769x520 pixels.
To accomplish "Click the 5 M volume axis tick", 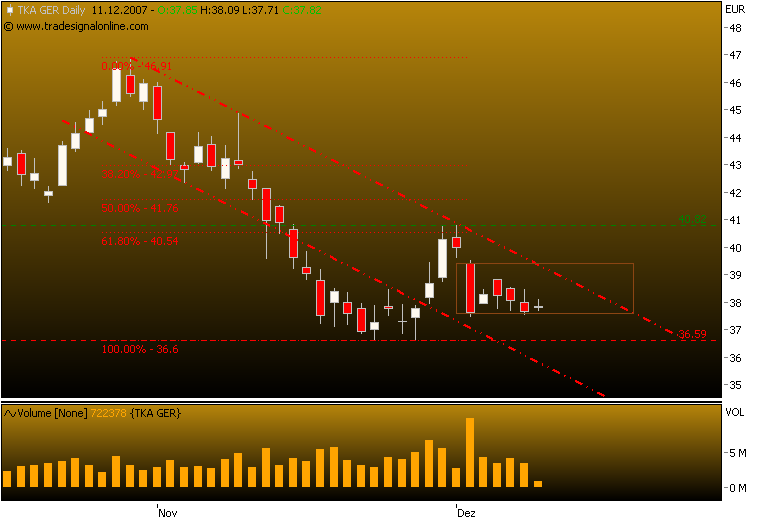I will pos(738,453).
